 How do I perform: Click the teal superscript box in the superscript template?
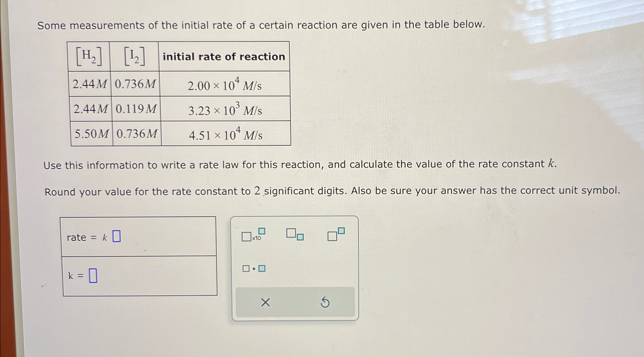pyautogui.click(x=341, y=230)
